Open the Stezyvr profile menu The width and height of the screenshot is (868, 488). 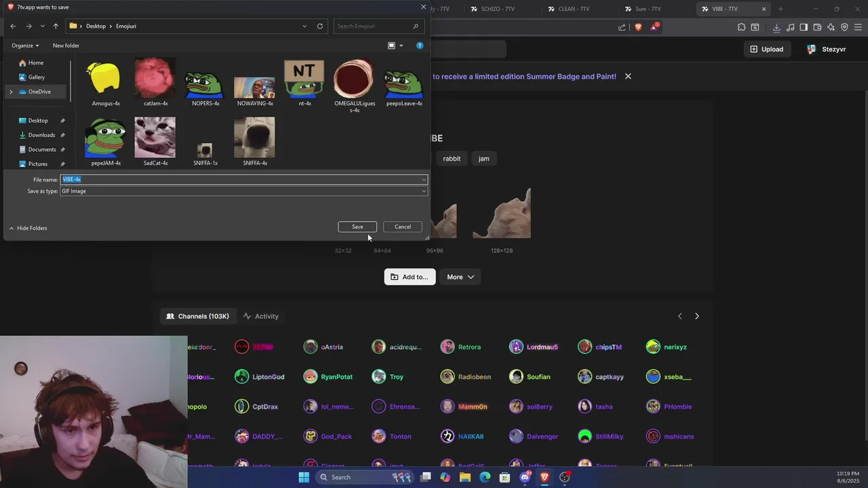[x=826, y=49]
